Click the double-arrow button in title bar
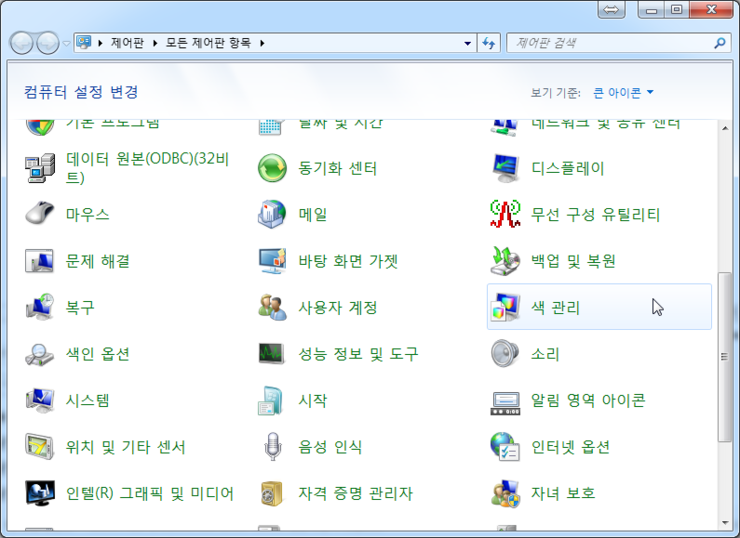The image size is (740, 538). tap(611, 9)
